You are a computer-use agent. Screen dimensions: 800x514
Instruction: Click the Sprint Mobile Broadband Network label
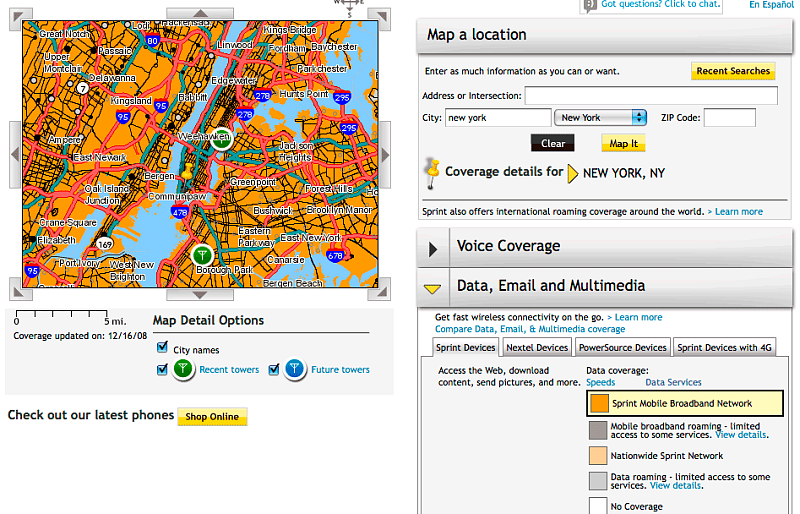pos(682,403)
